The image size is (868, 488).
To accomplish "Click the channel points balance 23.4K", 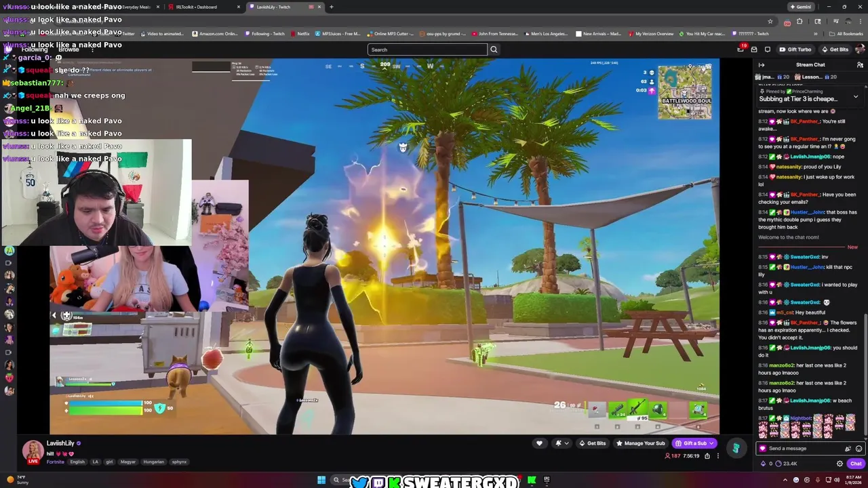I will pyautogui.click(x=785, y=464).
